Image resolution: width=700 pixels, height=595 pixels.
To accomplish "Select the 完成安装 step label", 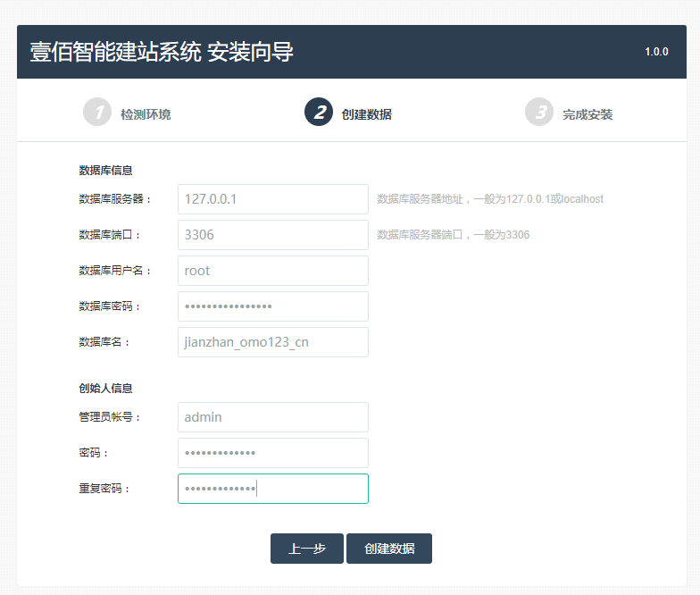I will click(587, 114).
